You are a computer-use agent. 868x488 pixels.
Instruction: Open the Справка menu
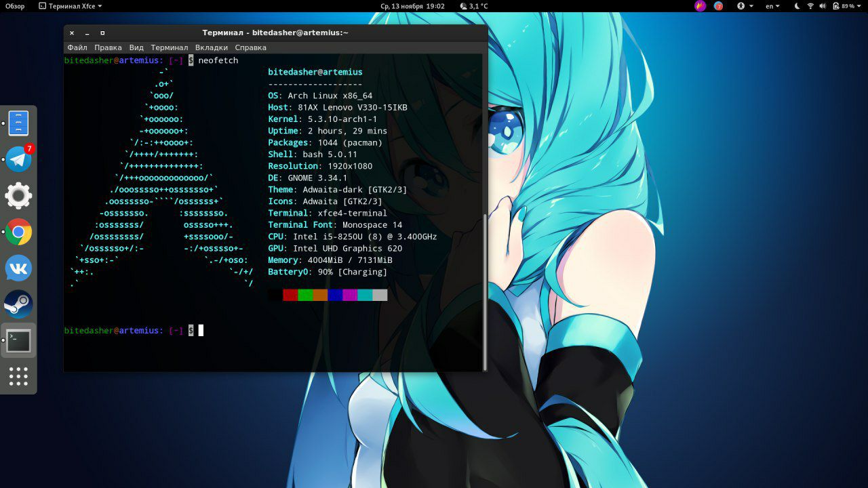(250, 47)
